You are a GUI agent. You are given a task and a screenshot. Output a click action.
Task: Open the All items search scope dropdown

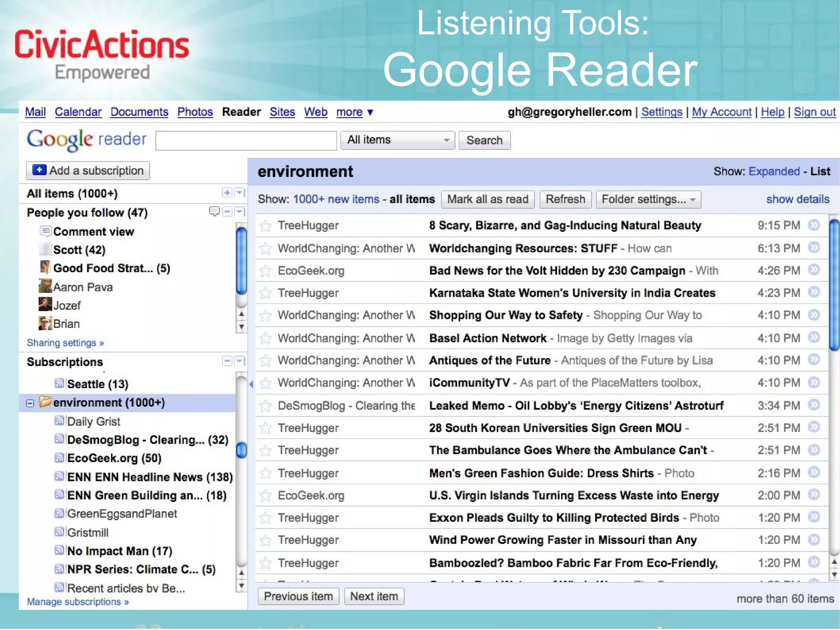click(397, 140)
